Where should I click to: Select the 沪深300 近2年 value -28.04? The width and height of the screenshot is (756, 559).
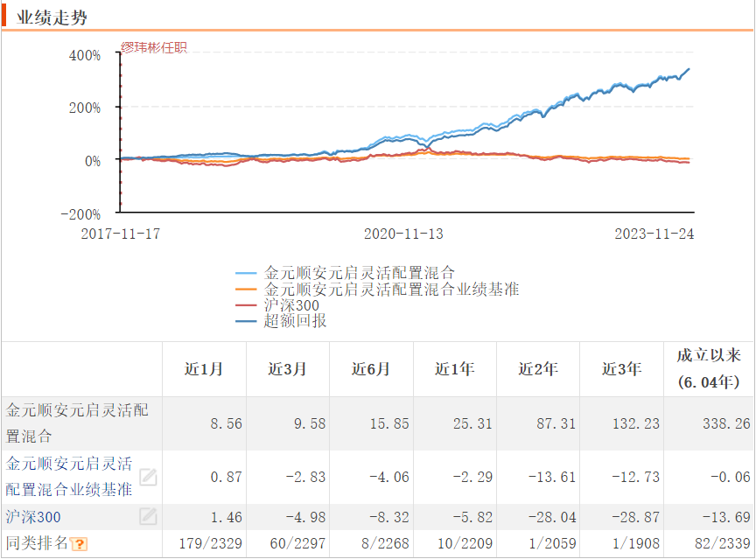pyautogui.click(x=552, y=517)
